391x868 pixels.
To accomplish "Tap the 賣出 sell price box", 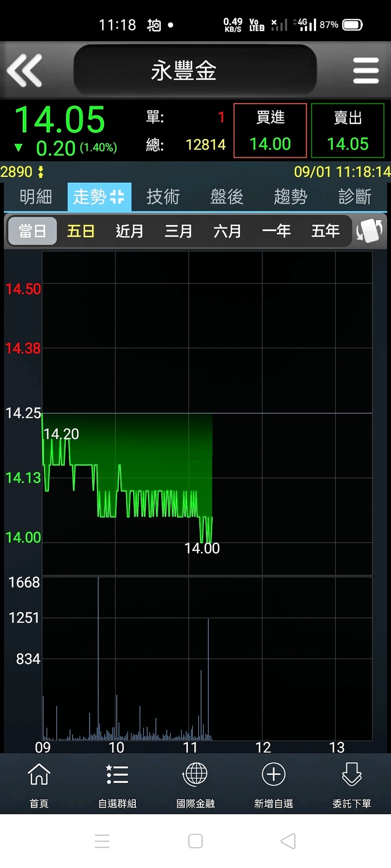I will 348,131.
